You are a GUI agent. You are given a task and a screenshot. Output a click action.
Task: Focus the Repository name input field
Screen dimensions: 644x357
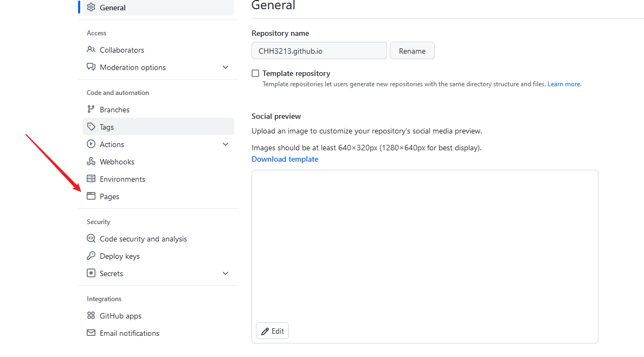[x=319, y=50]
